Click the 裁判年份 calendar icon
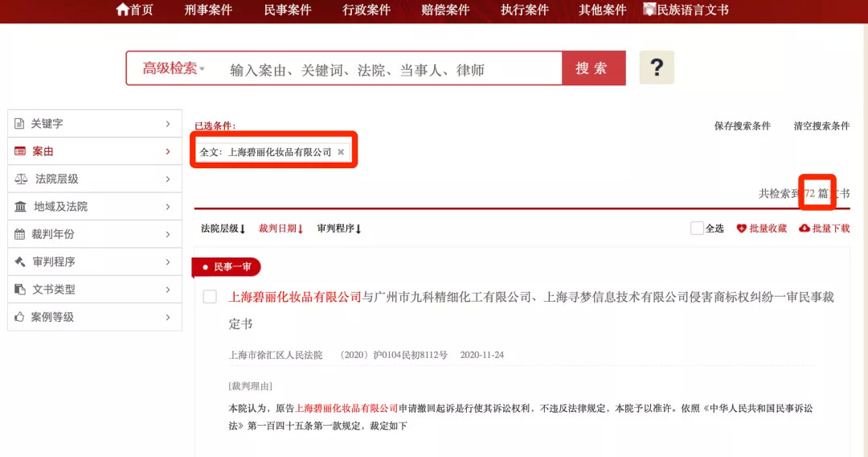The height and width of the screenshot is (457, 868). [19, 234]
